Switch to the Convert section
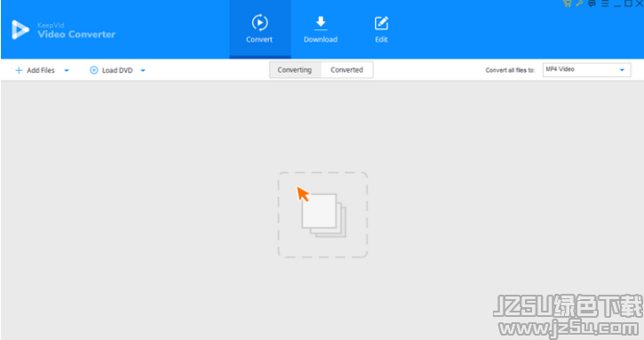Screen dimensions: 644x340 [259, 28]
